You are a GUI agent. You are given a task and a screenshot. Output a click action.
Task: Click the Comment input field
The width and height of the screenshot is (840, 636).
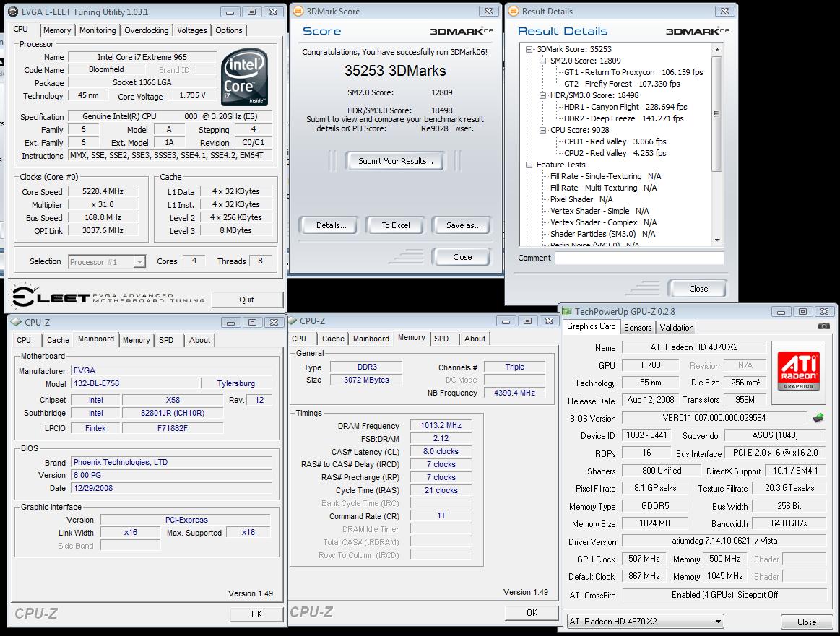pyautogui.click(x=640, y=258)
